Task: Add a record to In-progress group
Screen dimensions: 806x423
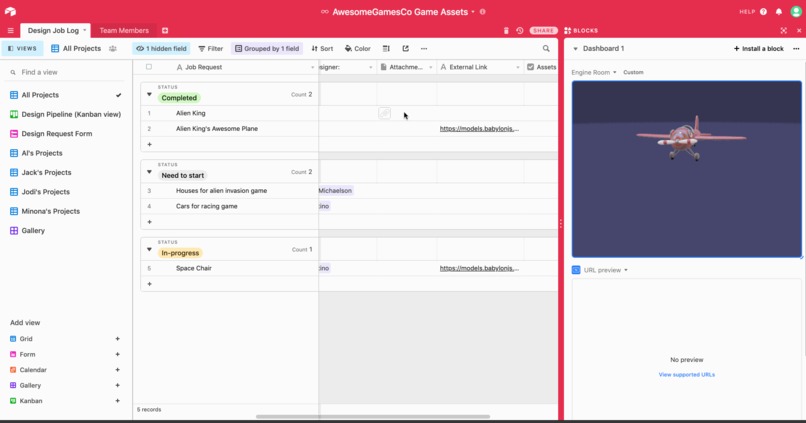Action: pos(150,284)
